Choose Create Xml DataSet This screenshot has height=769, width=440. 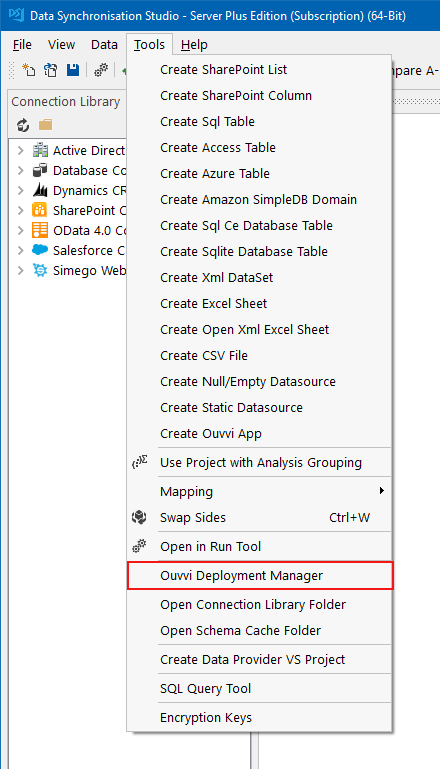[259, 278]
